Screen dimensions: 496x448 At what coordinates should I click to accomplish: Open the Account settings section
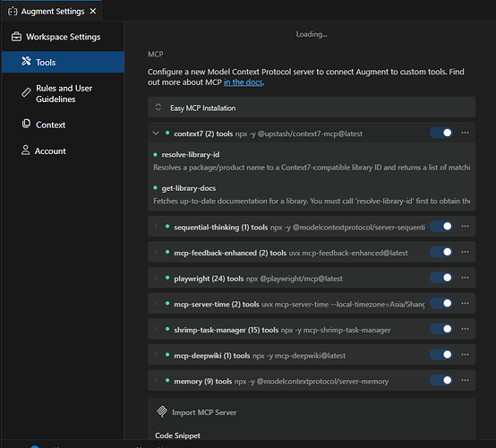pyautogui.click(x=63, y=151)
